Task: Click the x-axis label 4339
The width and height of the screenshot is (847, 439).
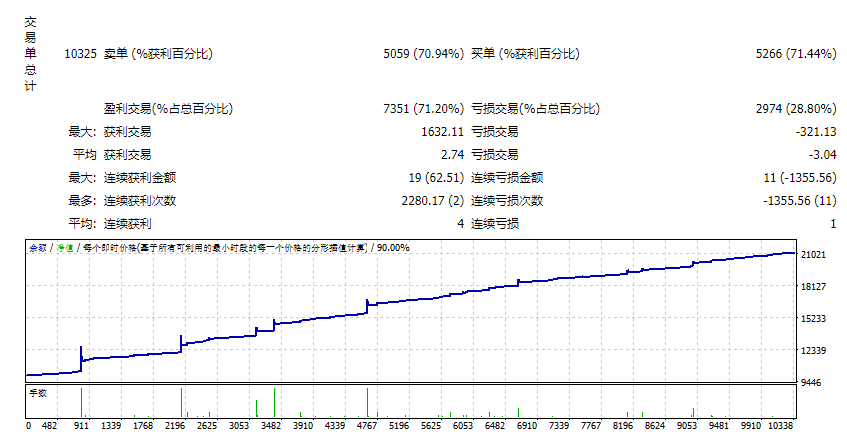Action: 334,426
